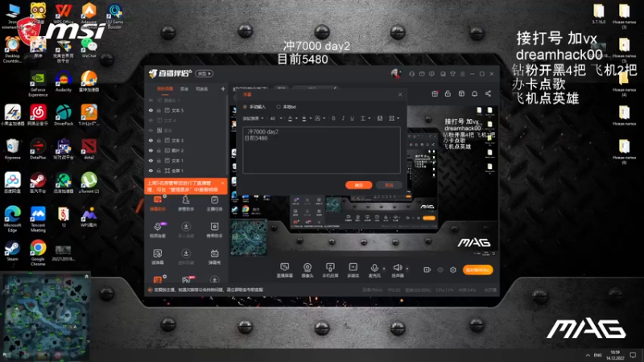This screenshot has width=644, height=362.
Task: Open the font size 40 dropdown
Action: [x=276, y=118]
